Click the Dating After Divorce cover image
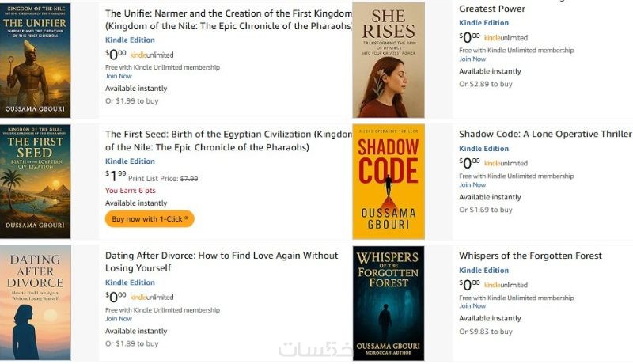This screenshot has width=633, height=364. [x=36, y=303]
